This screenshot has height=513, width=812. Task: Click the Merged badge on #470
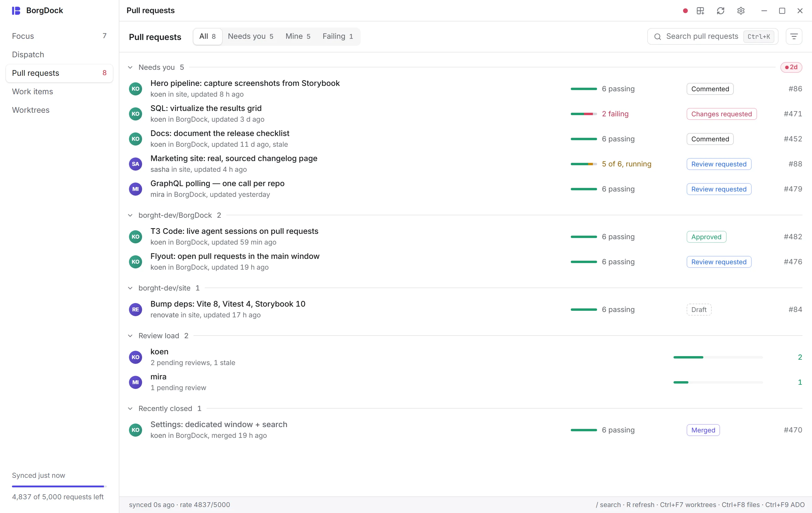pyautogui.click(x=703, y=430)
